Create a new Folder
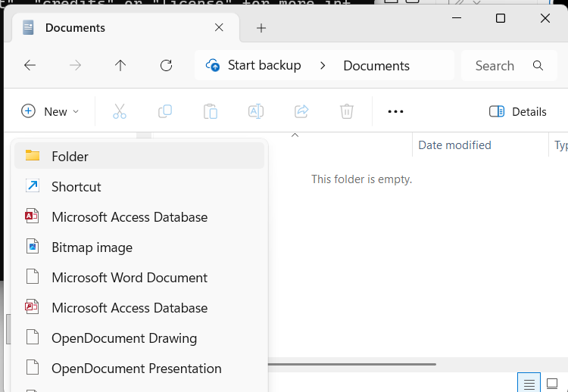This screenshot has width=568, height=392. tap(139, 156)
